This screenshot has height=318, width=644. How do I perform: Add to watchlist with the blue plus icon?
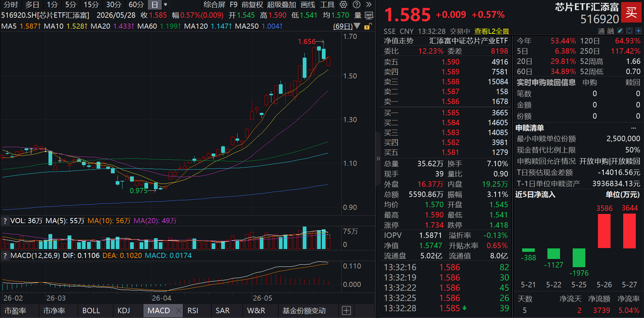638,31
